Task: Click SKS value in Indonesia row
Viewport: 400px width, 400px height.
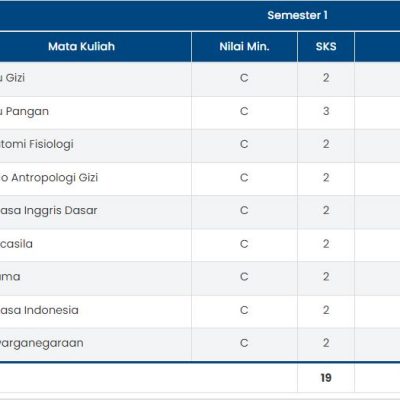Action: click(326, 310)
